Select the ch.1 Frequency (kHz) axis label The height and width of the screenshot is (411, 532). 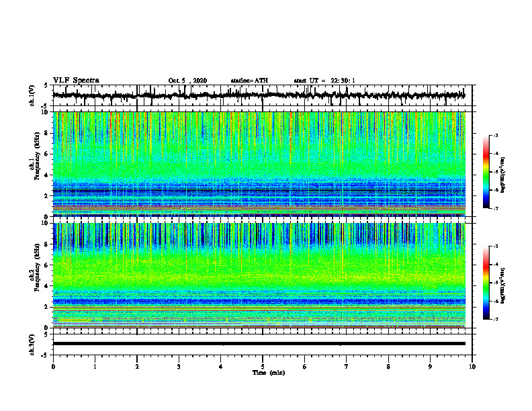35,156
